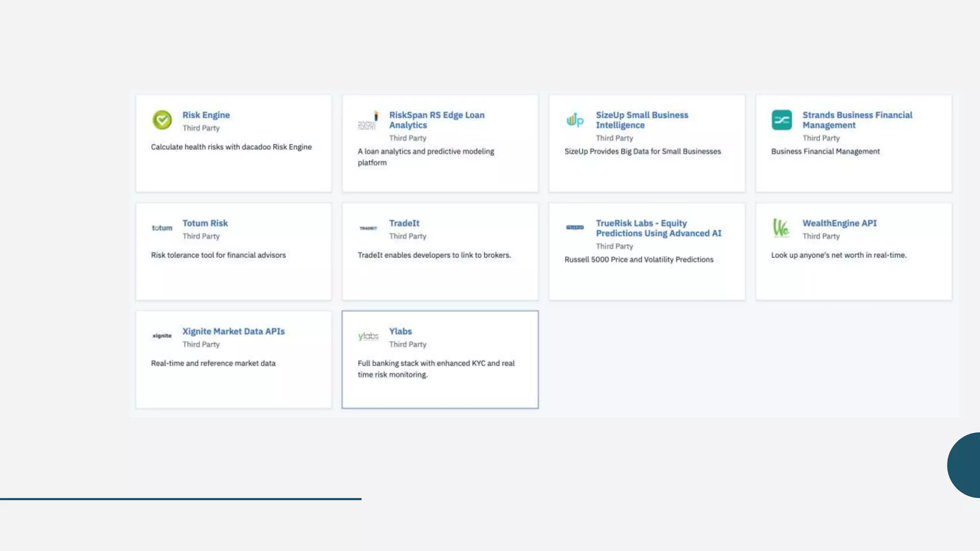This screenshot has width=980, height=551.
Task: Click the Strands teal logo icon
Action: click(781, 120)
